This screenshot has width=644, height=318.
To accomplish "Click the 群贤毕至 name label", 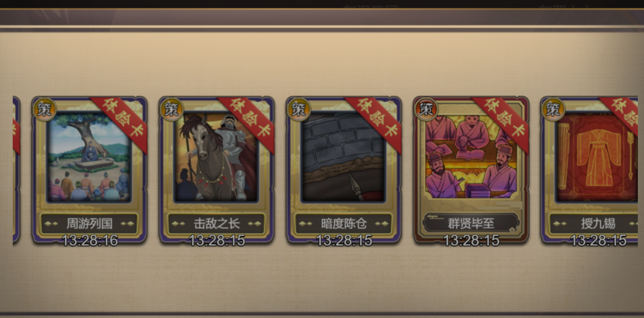I will pyautogui.click(x=471, y=224).
